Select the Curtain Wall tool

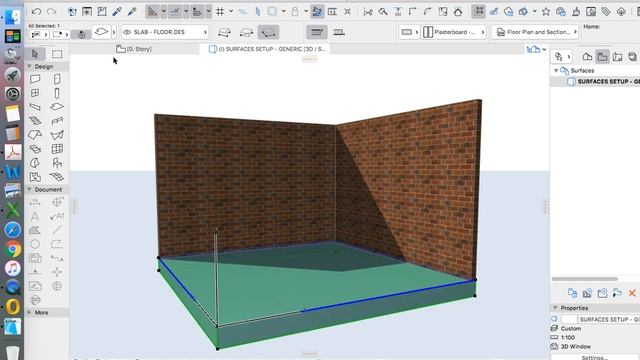57,149
